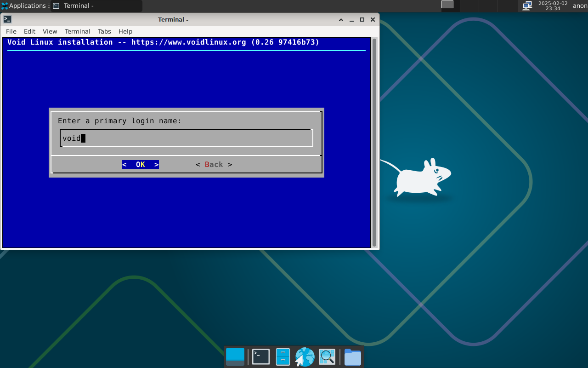Open the home folder icon in dock
Image resolution: width=588 pixels, height=368 pixels.
click(x=352, y=357)
